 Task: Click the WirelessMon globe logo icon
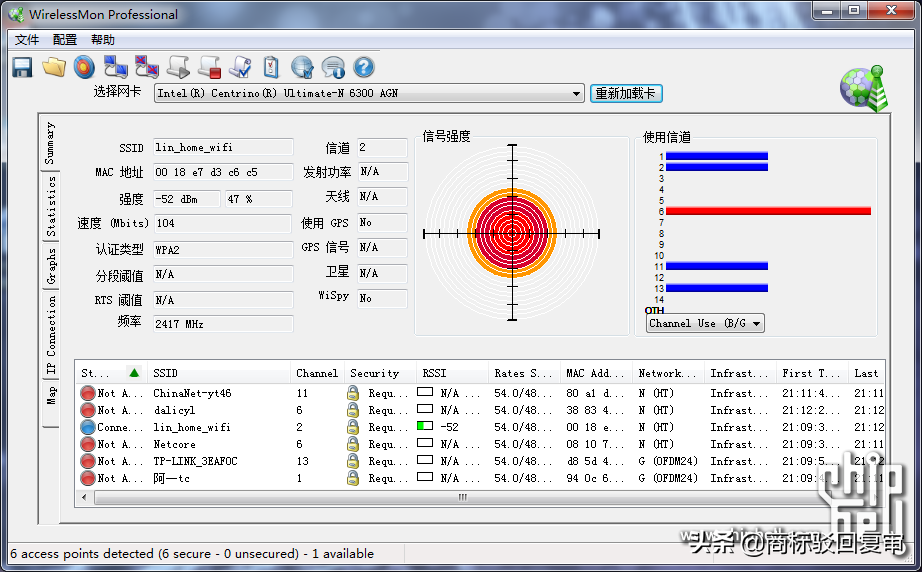coord(864,89)
